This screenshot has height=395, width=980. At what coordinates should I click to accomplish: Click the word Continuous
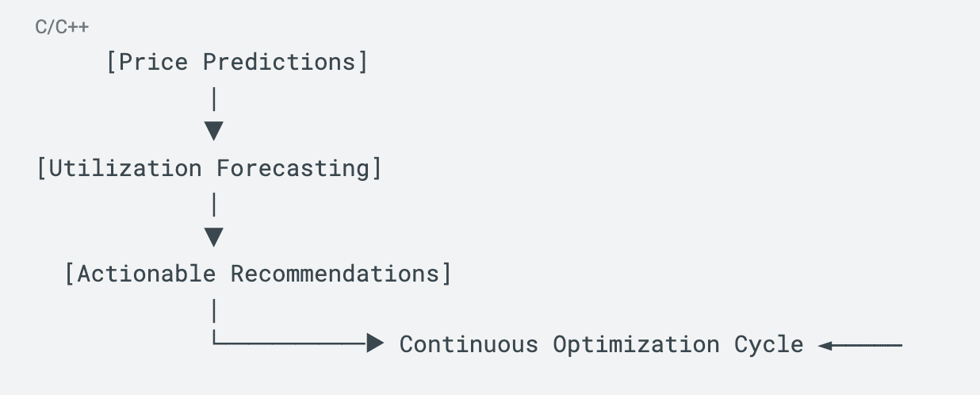pos(469,345)
